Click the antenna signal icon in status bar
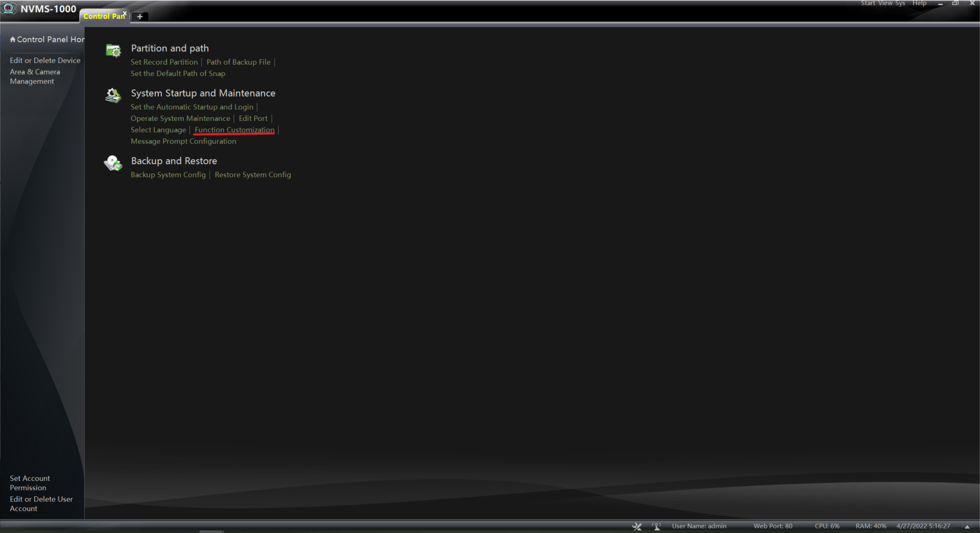 point(656,526)
